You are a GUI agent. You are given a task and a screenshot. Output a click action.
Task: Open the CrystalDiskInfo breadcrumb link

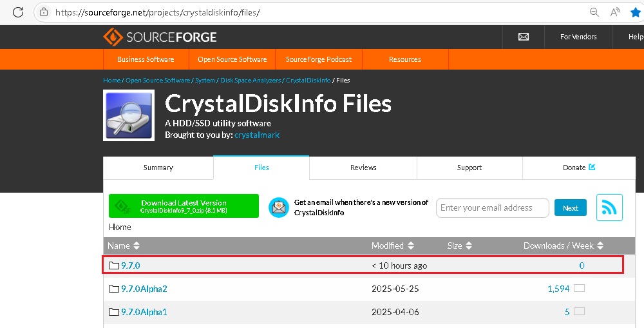(308, 80)
